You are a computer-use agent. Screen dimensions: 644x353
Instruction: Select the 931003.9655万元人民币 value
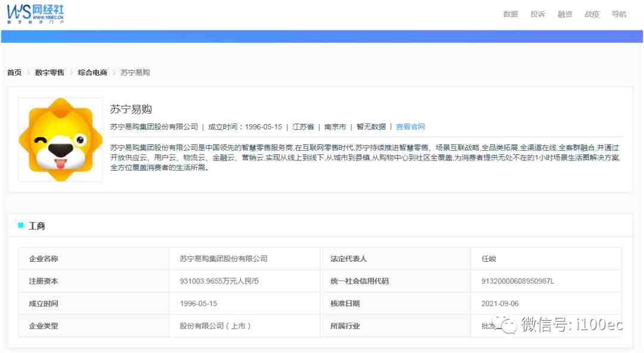(x=219, y=281)
